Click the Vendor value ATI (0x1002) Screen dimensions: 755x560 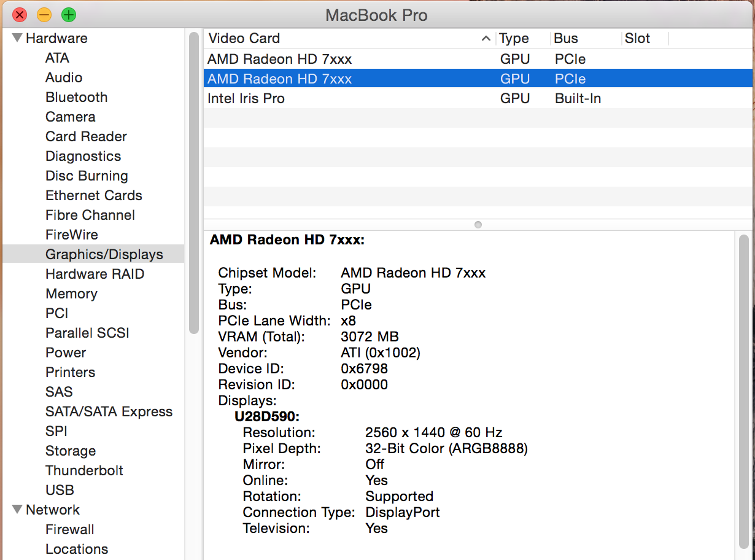click(x=381, y=352)
